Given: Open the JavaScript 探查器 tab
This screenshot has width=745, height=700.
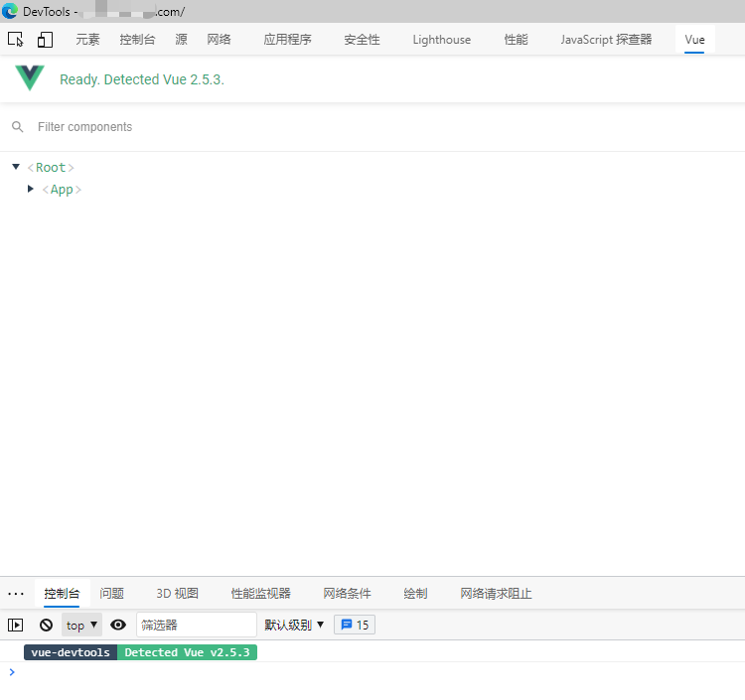Looking at the screenshot, I should pyautogui.click(x=606, y=40).
